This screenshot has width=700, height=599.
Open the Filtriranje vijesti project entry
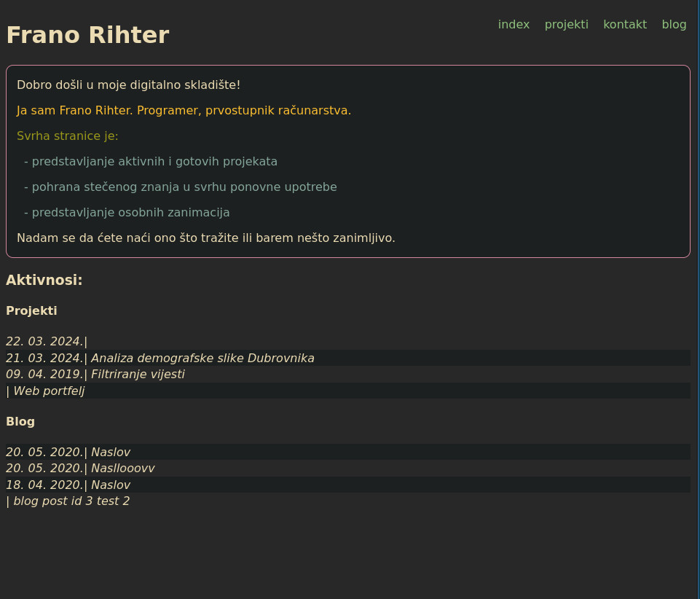138,375
